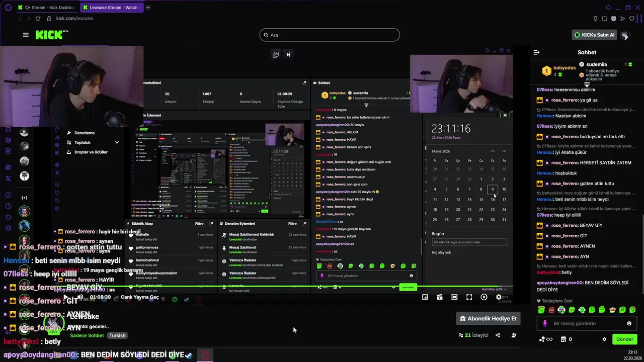Open browser tab search magnifier
644x362 pixels.
click(608, 8)
